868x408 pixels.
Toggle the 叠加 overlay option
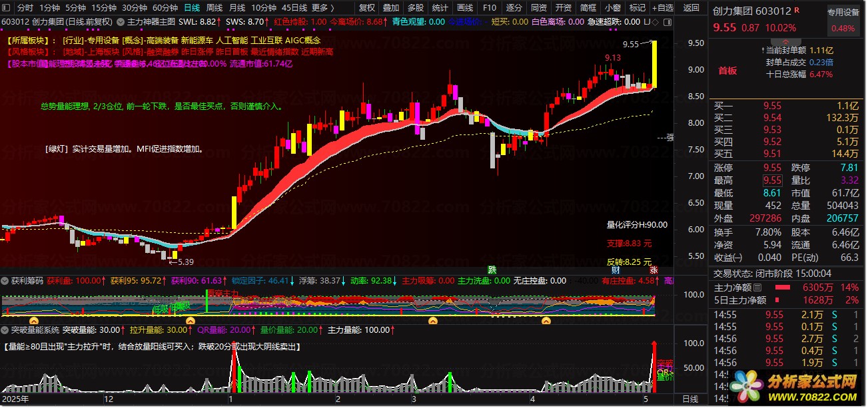[391, 8]
